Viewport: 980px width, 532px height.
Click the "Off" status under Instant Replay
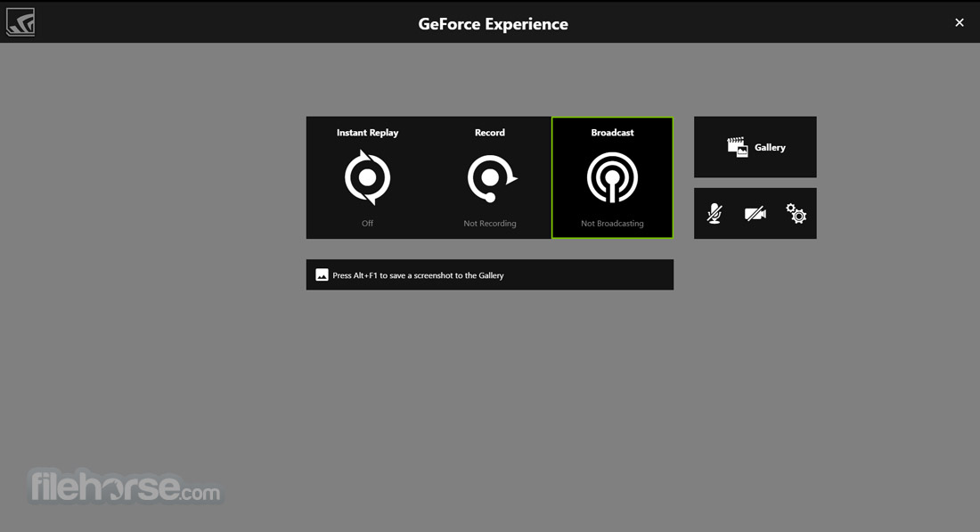click(367, 223)
